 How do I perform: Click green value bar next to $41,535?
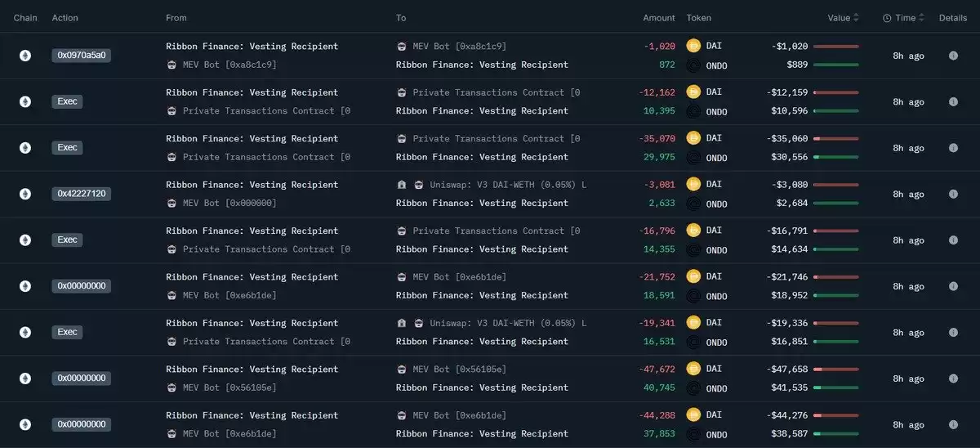(x=836, y=388)
